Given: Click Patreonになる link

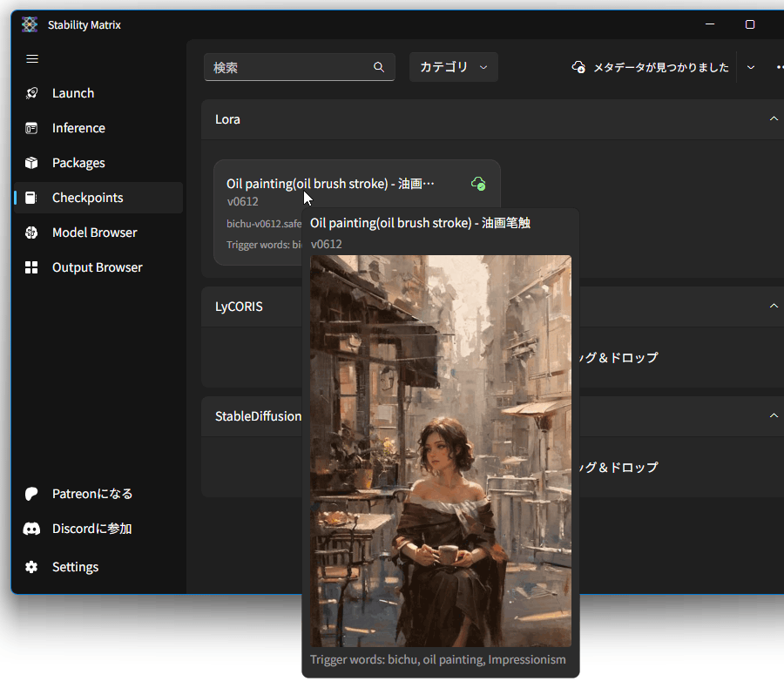Looking at the screenshot, I should (98, 494).
